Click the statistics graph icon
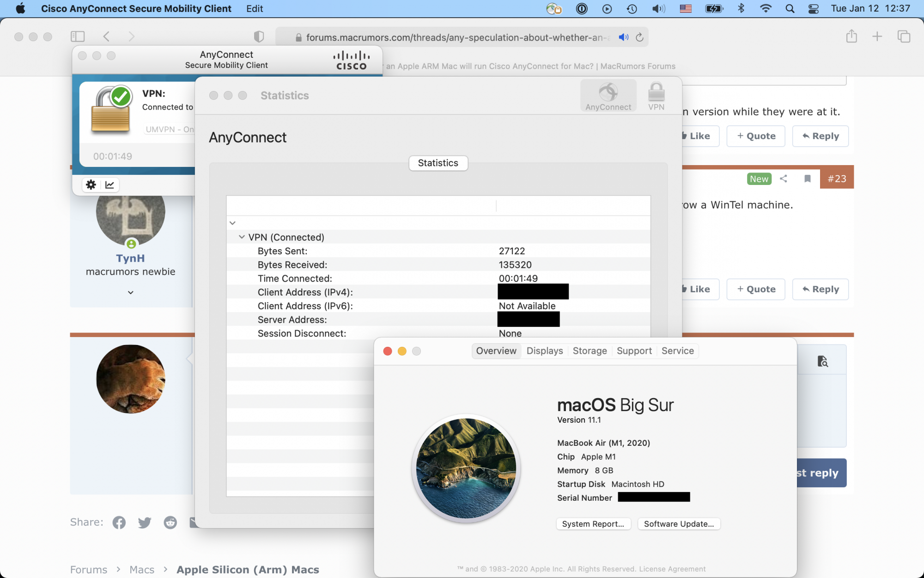 tap(110, 185)
